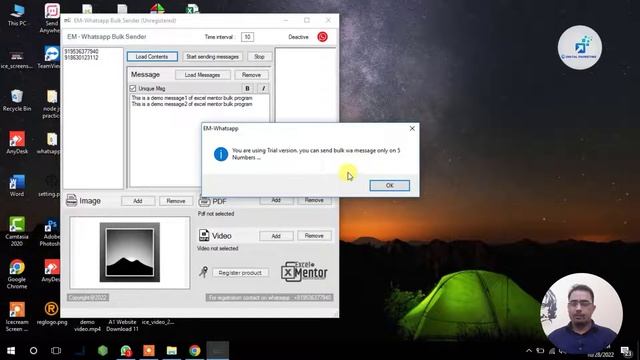Apply italic with the I button
This screenshot has height=360, width=640.
263,88
